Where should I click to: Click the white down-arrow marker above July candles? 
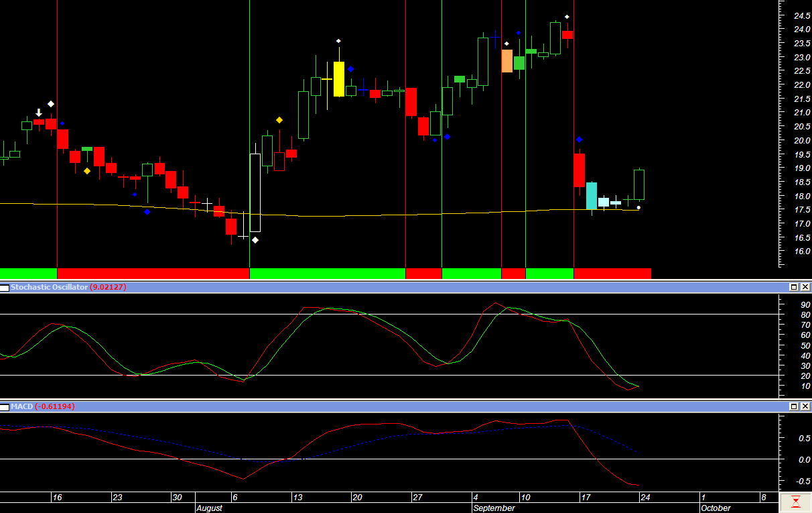click(39, 113)
